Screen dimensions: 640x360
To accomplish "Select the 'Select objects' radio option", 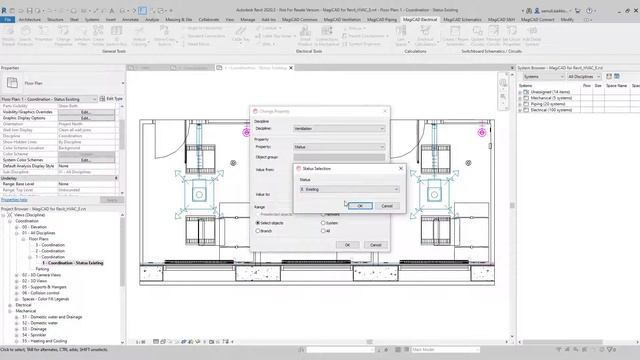I will pyautogui.click(x=258, y=223).
